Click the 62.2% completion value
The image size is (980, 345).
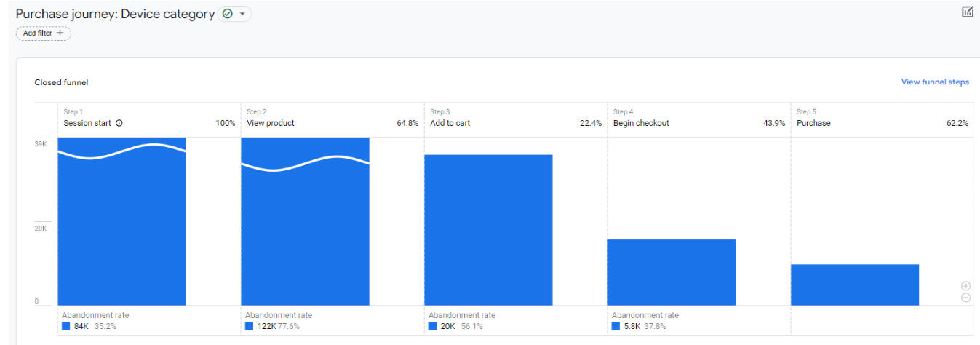click(x=957, y=123)
